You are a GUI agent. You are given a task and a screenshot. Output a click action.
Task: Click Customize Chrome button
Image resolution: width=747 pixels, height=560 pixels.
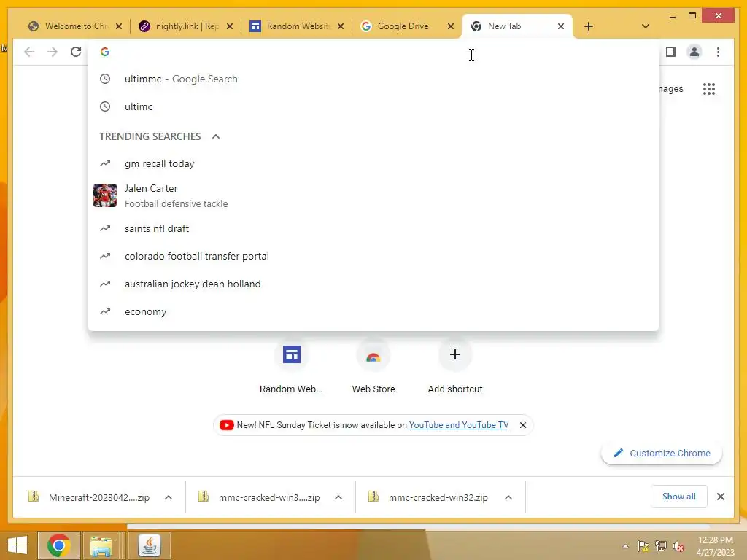tap(662, 453)
